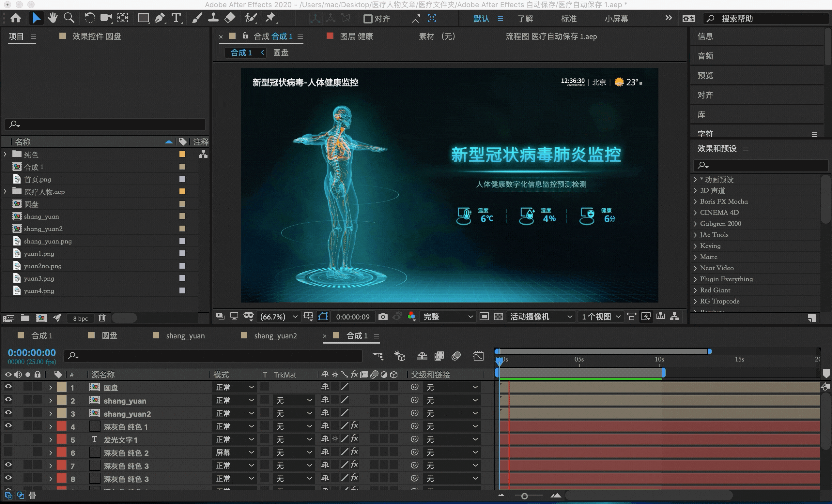This screenshot has width=832, height=504.
Task: Open 活动摄像机 camera view dropdown
Action: [x=541, y=317]
